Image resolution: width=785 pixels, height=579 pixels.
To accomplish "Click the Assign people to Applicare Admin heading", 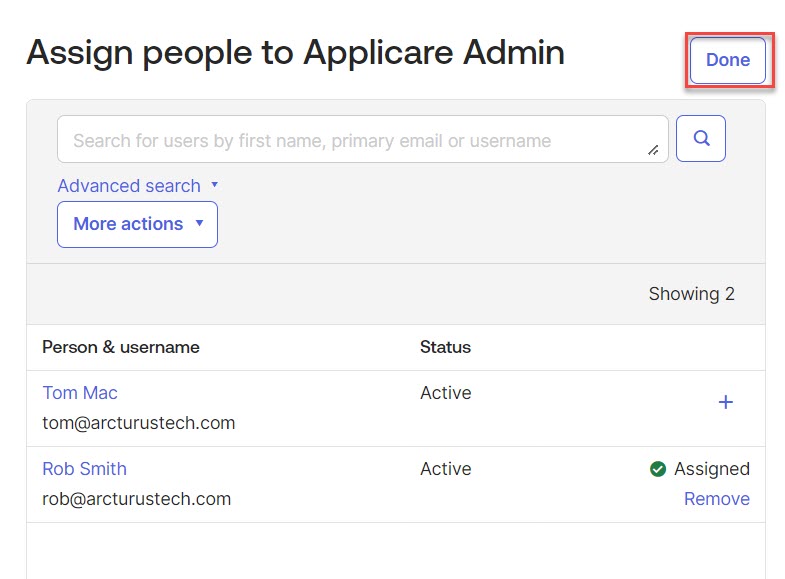I will click(x=295, y=52).
